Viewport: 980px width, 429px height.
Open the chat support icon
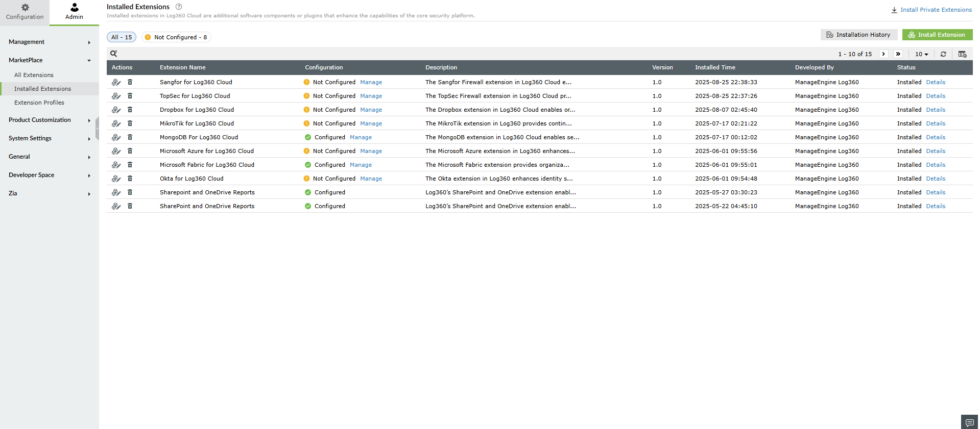pyautogui.click(x=969, y=422)
